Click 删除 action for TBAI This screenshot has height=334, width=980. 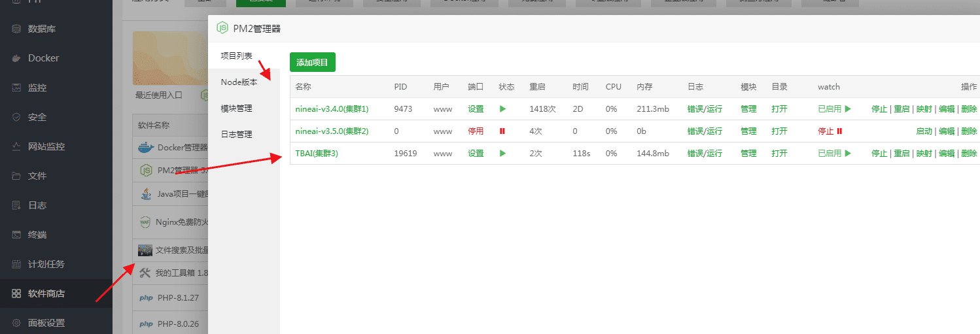[x=969, y=154]
